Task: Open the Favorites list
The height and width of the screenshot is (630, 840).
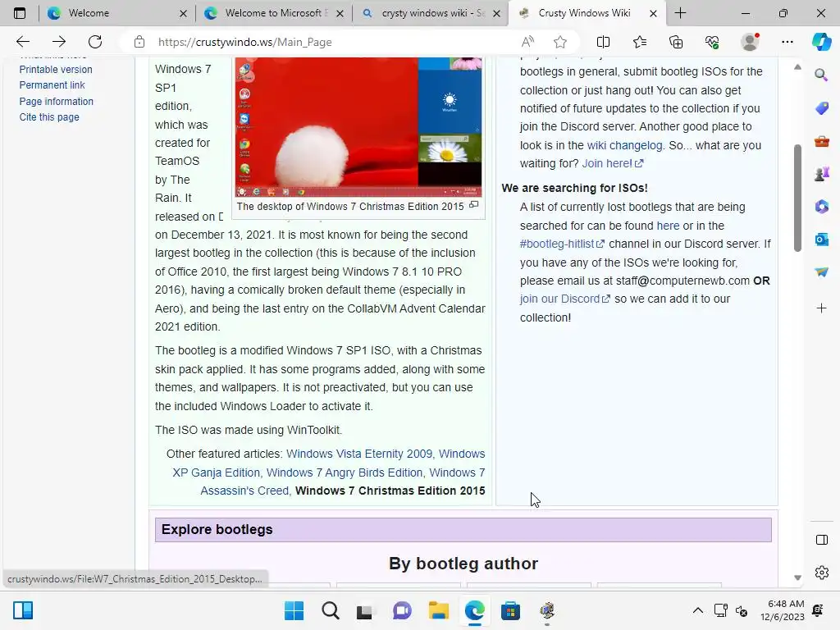Action: [x=640, y=42]
